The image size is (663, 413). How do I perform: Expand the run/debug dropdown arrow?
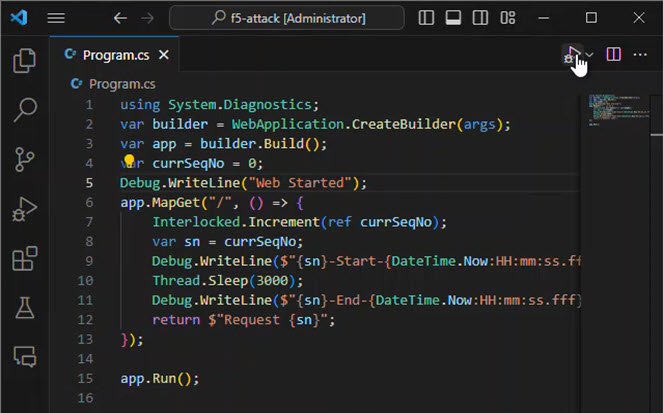(590, 54)
